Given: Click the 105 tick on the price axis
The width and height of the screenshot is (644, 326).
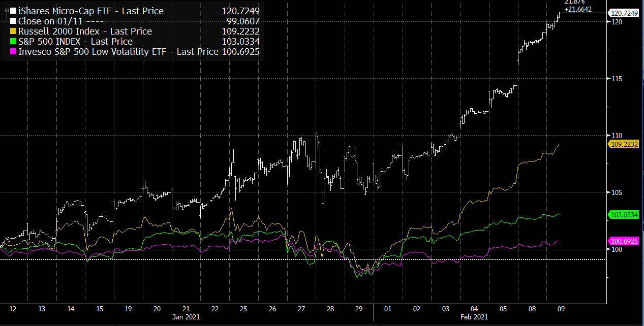Looking at the screenshot, I should coord(618,192).
